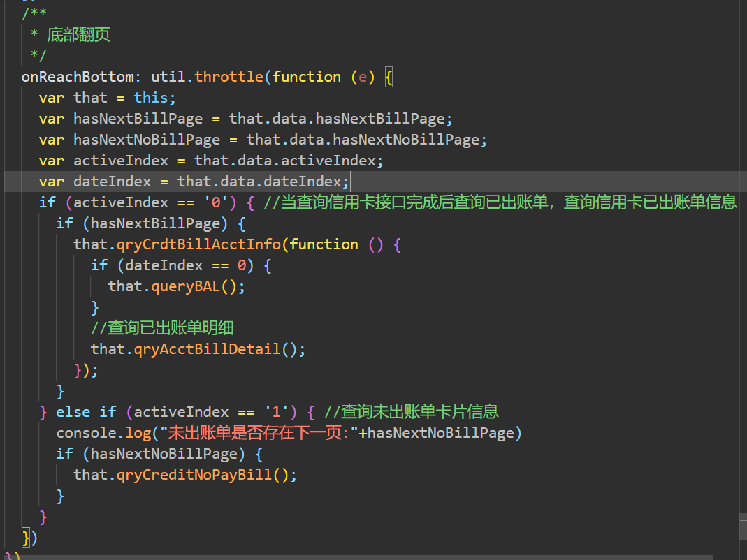This screenshot has height=560, width=747.
Task: Click variable hasNextBillPage declaration line
Action: pyautogui.click(x=245, y=119)
